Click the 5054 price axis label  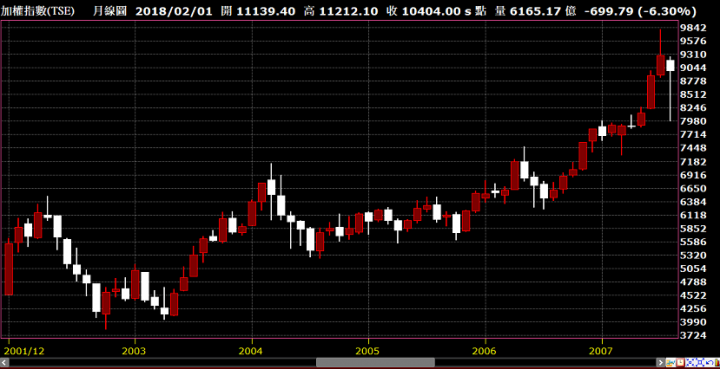click(693, 268)
